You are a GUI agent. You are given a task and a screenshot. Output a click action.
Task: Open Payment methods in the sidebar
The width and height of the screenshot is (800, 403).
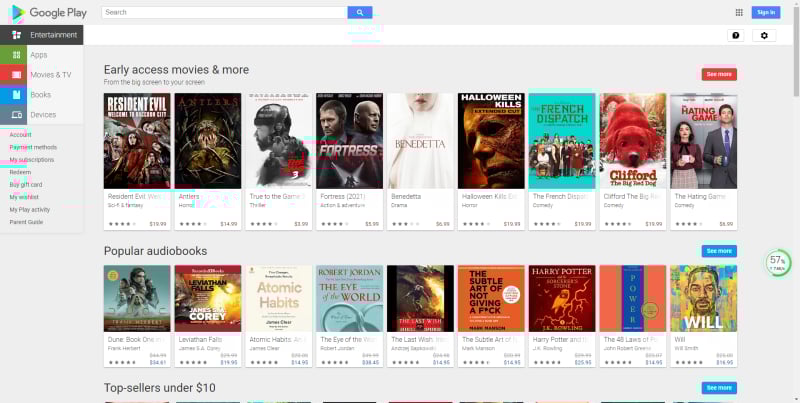click(33, 147)
